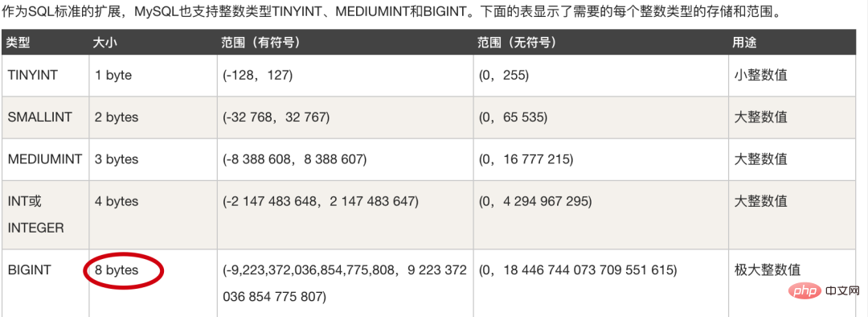Click the MEDIUMINT type cell
The width and height of the screenshot is (868, 317).
[45, 159]
